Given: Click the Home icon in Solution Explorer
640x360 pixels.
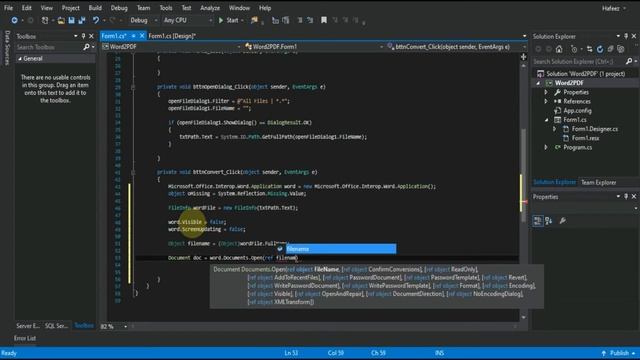Looking at the screenshot, I should [x=559, y=49].
